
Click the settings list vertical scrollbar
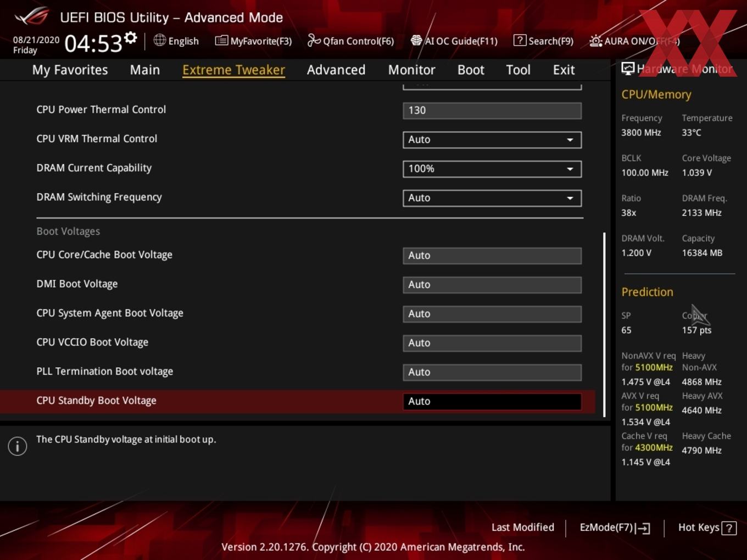[x=604, y=324]
